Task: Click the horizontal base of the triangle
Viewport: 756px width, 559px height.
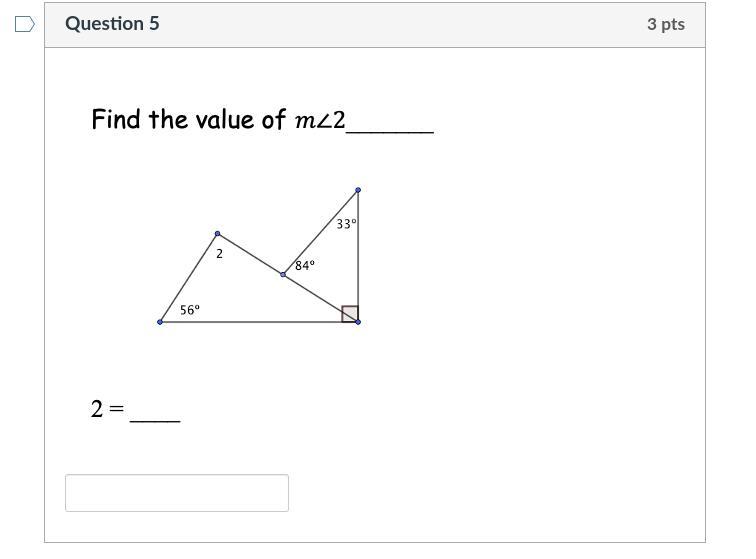Action: (259, 322)
